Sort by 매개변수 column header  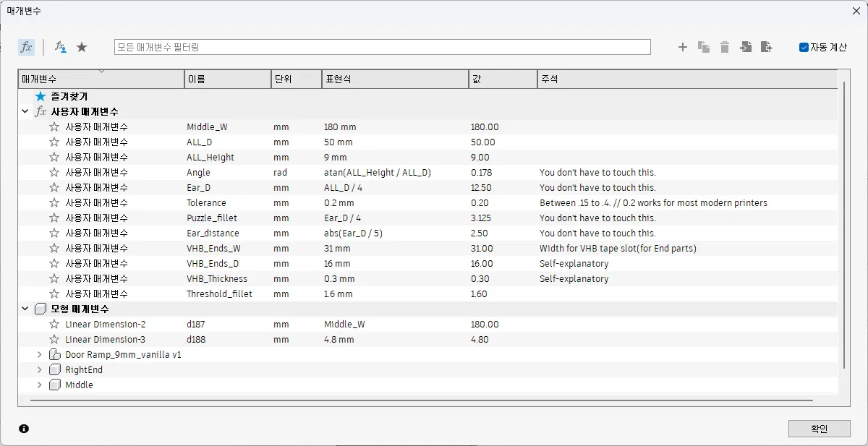click(101, 79)
